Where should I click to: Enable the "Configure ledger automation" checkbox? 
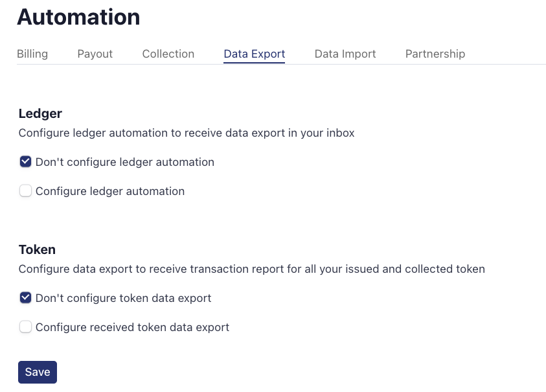(25, 191)
